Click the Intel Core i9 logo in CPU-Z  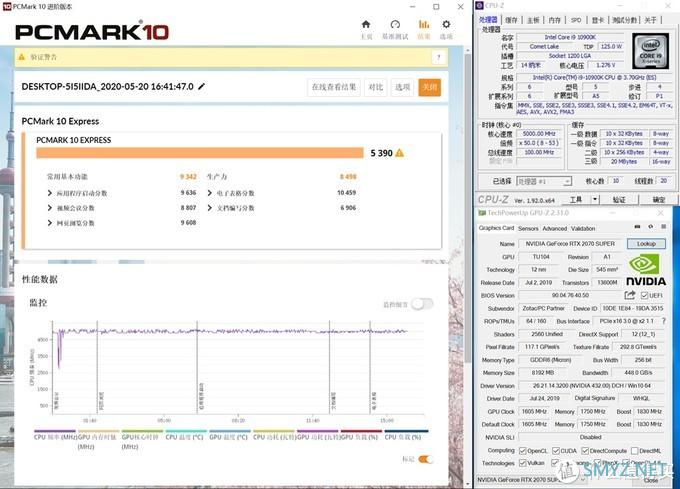650,51
